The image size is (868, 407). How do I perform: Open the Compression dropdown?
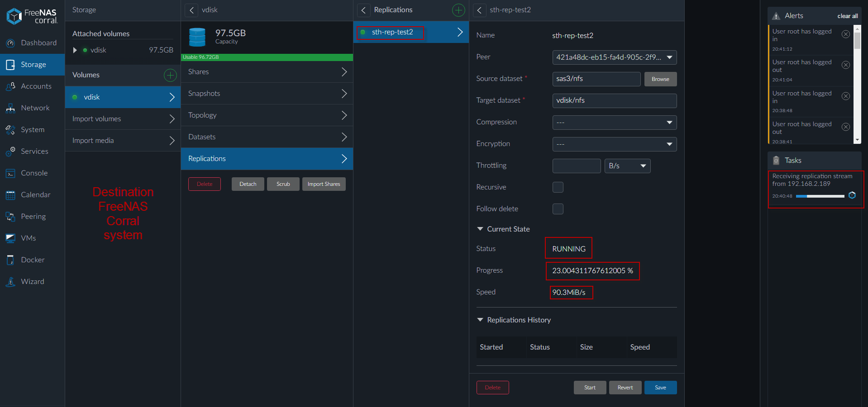[614, 123]
